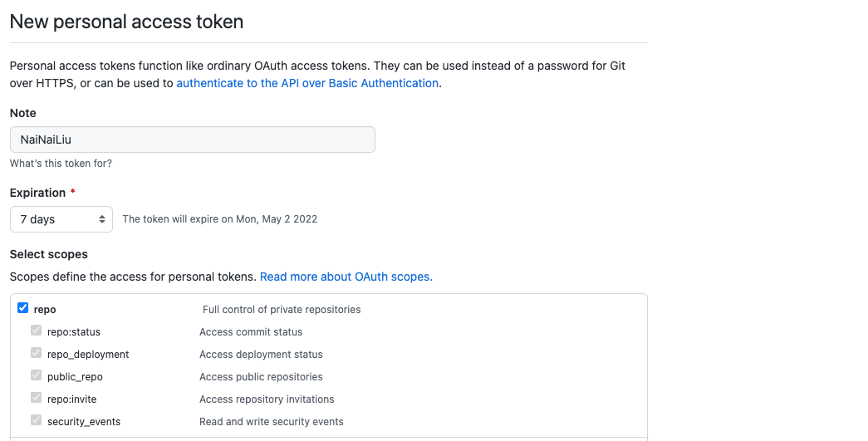The width and height of the screenshot is (868, 441).
Task: Click the 'What's this token for?' hint
Action: (x=61, y=164)
